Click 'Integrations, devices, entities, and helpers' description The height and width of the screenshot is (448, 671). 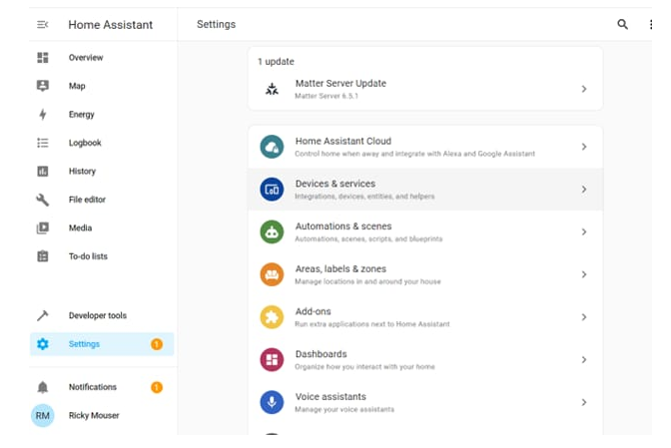pos(365,196)
